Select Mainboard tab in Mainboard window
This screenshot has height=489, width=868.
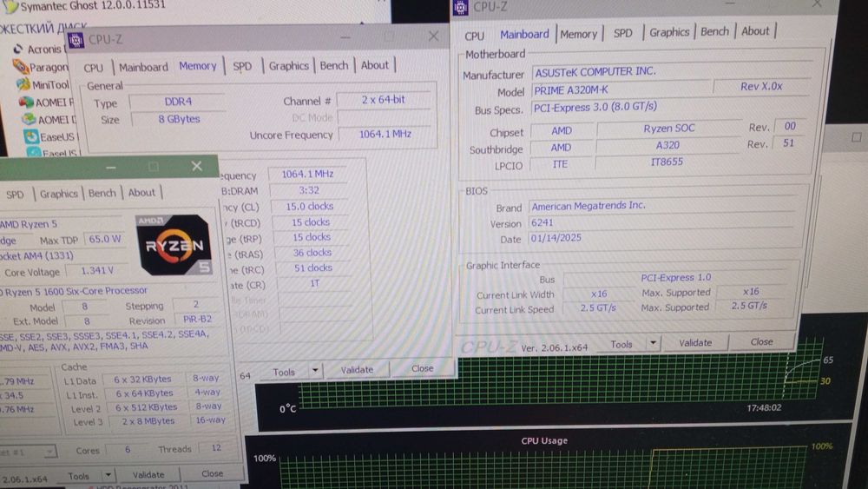(x=524, y=35)
